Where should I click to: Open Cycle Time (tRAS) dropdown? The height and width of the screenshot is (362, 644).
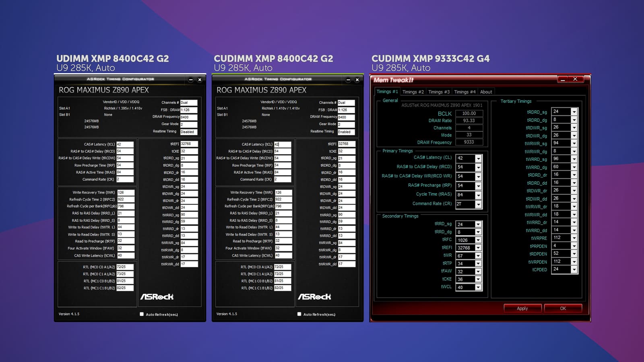[x=478, y=195]
